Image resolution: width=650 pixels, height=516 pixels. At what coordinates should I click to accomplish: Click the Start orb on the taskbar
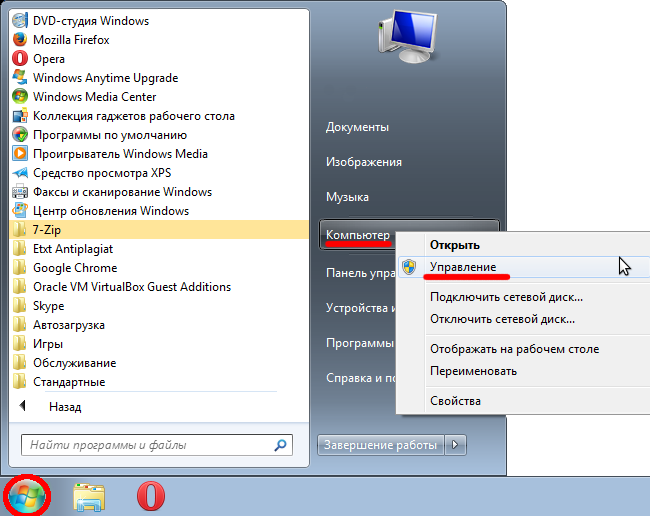pyautogui.click(x=27, y=495)
